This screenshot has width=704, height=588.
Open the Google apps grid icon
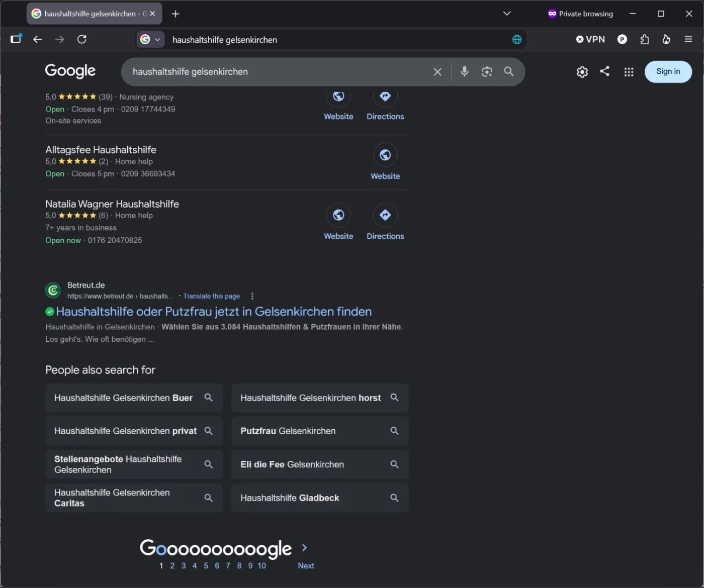tap(629, 72)
